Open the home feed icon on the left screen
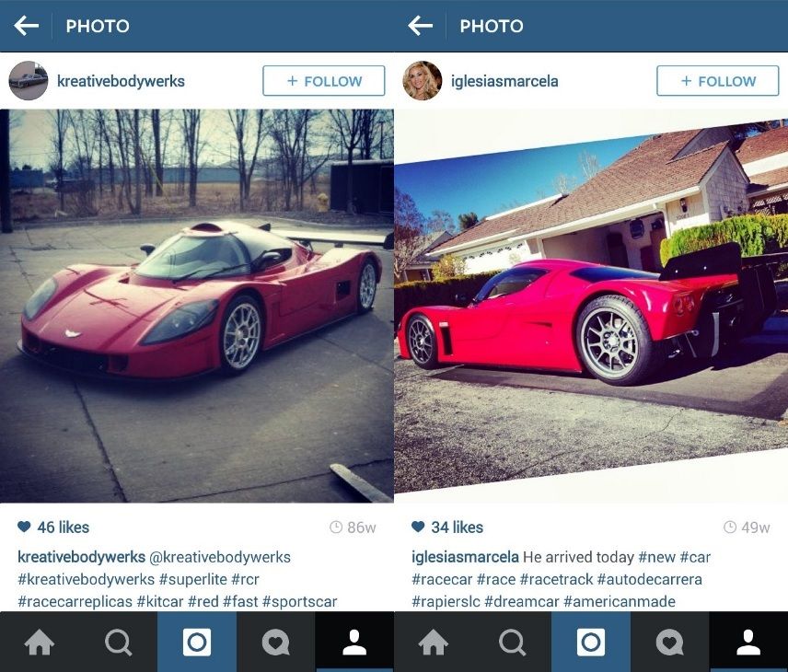This screenshot has width=788, height=672. point(40,642)
